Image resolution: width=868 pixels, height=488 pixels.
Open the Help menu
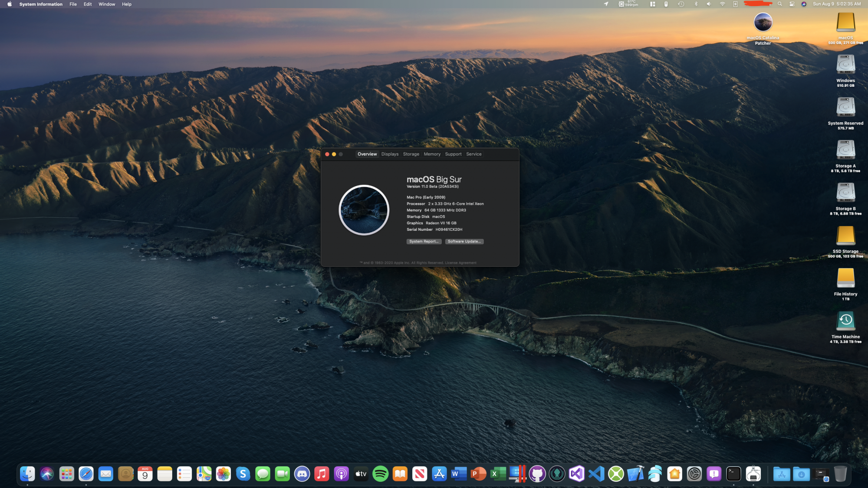click(x=127, y=4)
